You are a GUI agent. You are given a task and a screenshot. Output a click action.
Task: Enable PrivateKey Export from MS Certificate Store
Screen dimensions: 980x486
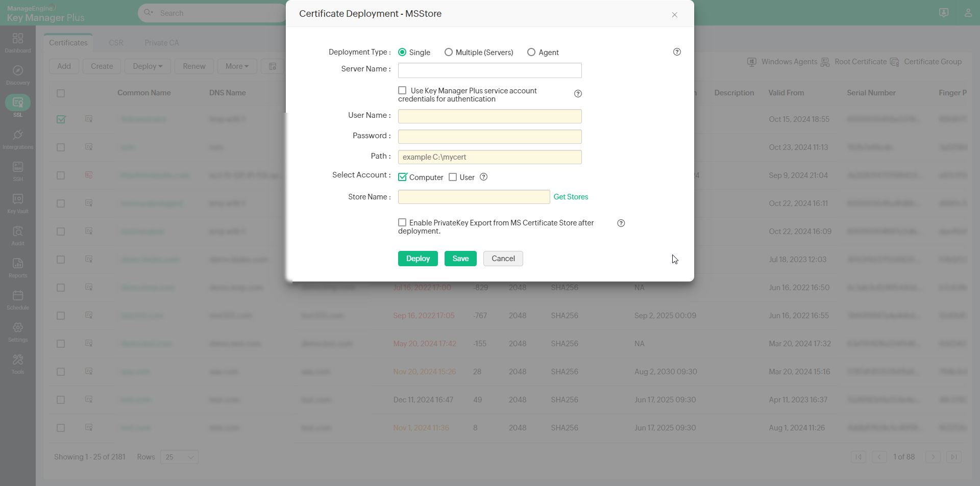[x=402, y=222]
